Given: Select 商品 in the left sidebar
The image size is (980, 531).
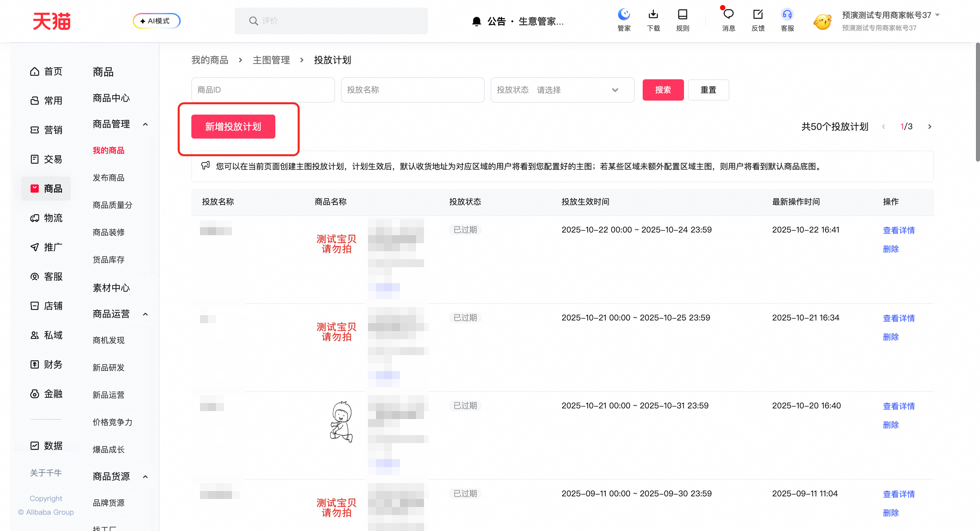Looking at the screenshot, I should [x=46, y=189].
